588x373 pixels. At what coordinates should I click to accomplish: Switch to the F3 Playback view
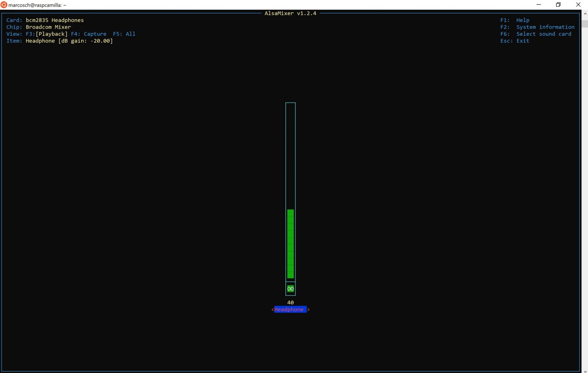point(47,34)
